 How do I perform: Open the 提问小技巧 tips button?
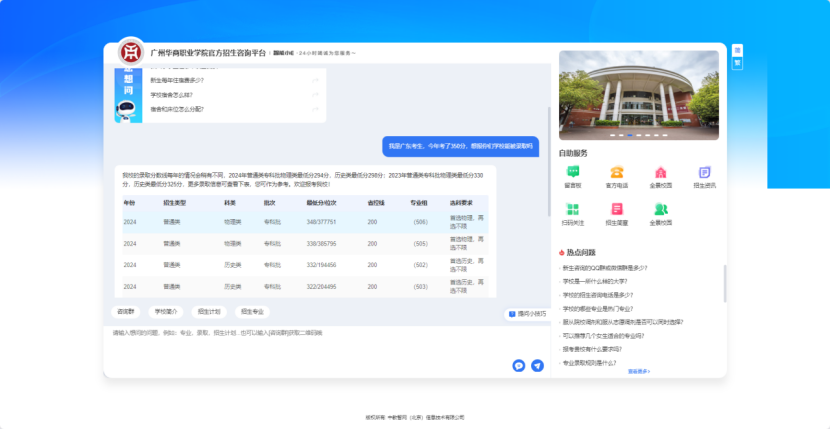coord(527,313)
